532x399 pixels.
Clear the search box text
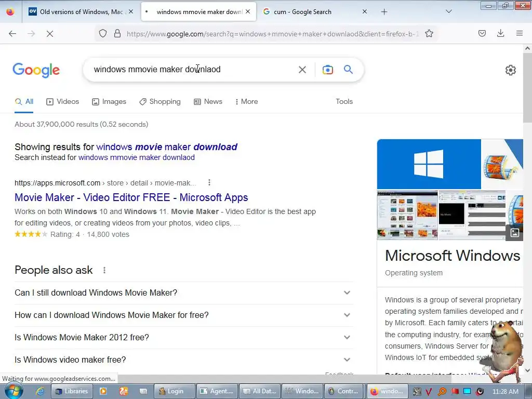[302, 70]
